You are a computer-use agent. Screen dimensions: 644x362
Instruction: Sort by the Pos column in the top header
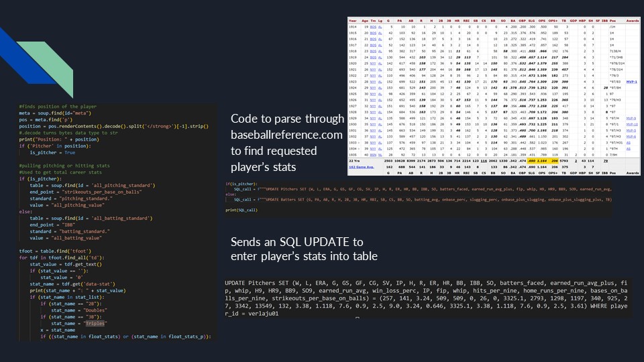click(x=612, y=21)
